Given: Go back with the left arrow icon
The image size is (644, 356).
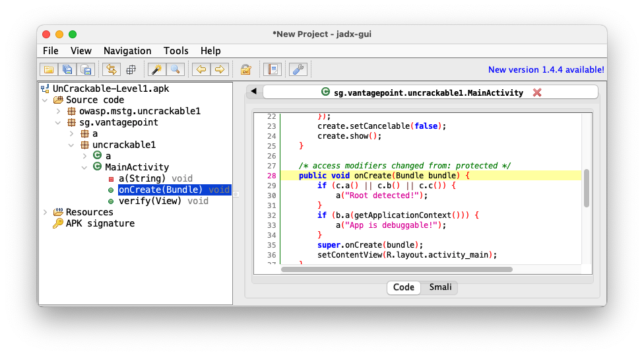Looking at the screenshot, I should (x=201, y=69).
